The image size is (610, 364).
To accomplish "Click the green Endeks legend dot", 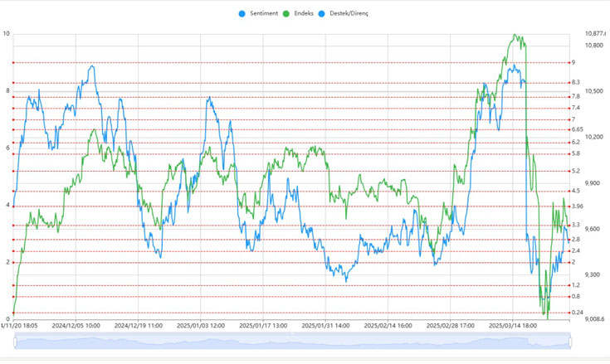I will (x=287, y=14).
